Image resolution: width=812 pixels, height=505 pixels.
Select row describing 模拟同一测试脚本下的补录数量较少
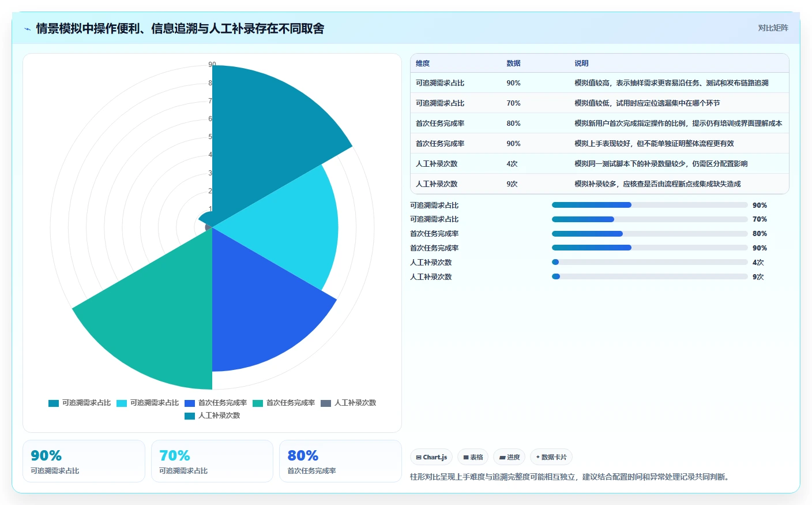pos(599,163)
